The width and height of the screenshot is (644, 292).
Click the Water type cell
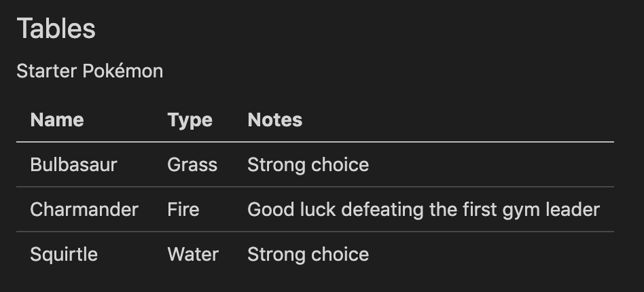[x=193, y=255]
